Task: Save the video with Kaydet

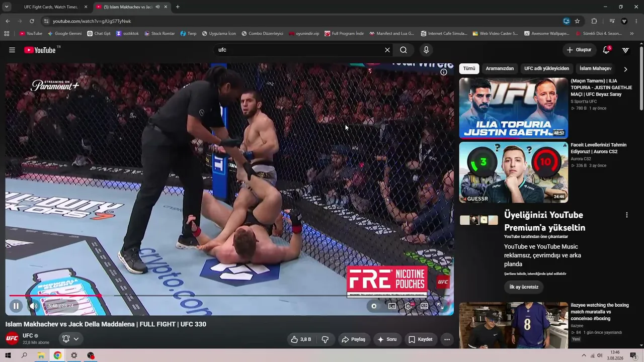Action: click(420, 339)
